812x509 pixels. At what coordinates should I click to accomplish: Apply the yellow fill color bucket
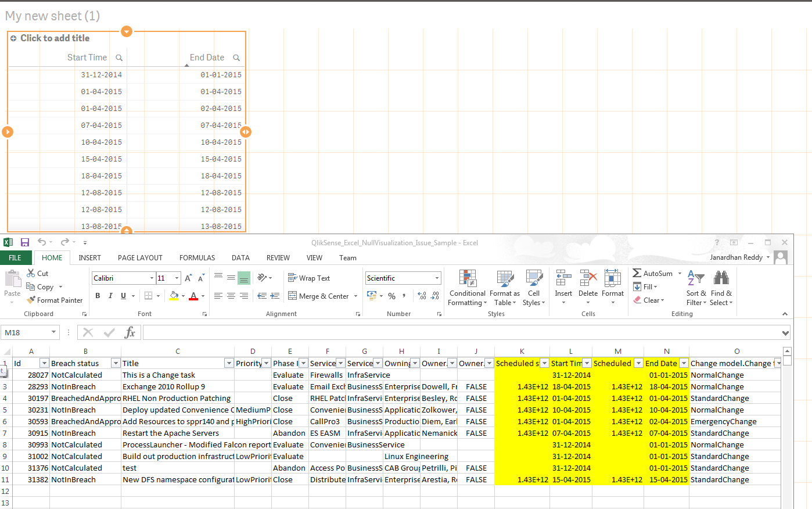(173, 296)
